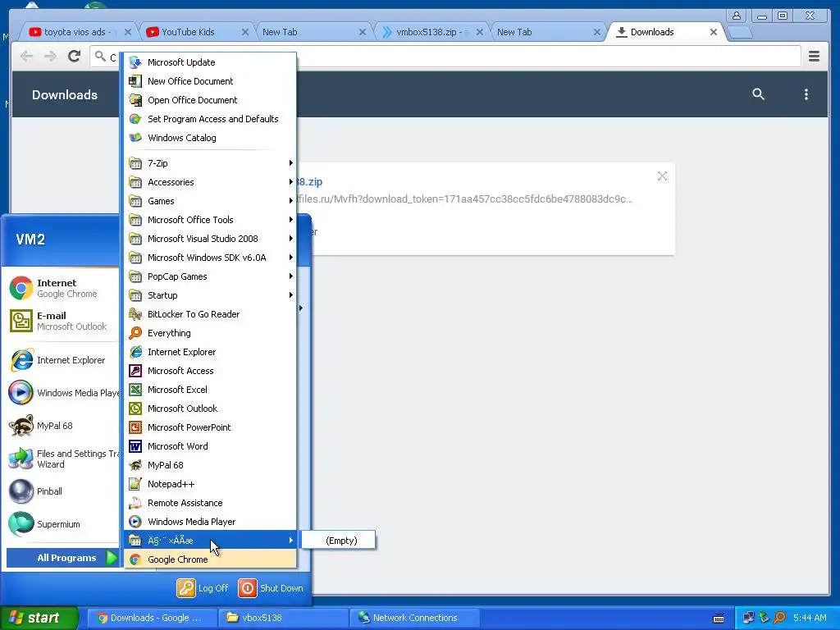Launch Microsoft PowerPoint
This screenshot has width=840, height=630.
pos(210,427)
